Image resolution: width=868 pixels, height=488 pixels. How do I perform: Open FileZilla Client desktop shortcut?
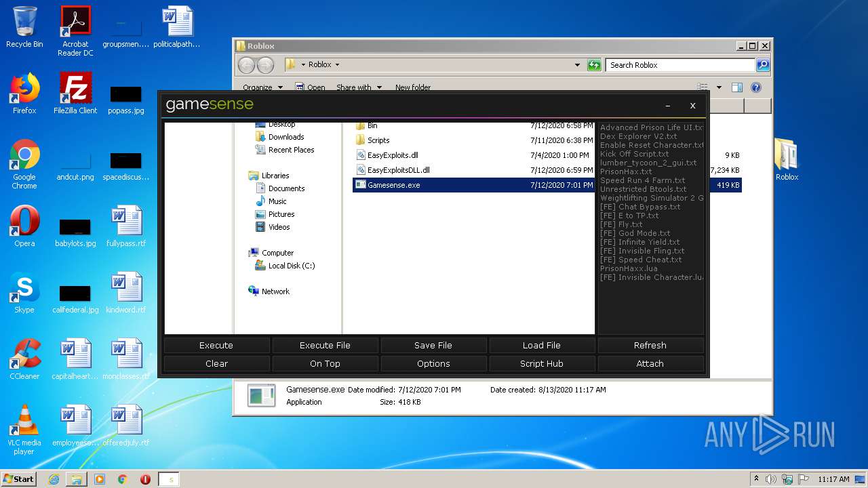pyautogui.click(x=75, y=94)
